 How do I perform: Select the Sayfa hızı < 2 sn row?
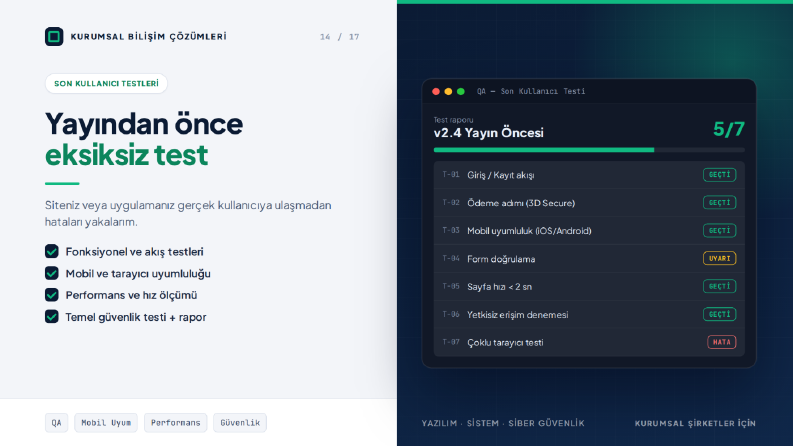[x=589, y=287]
